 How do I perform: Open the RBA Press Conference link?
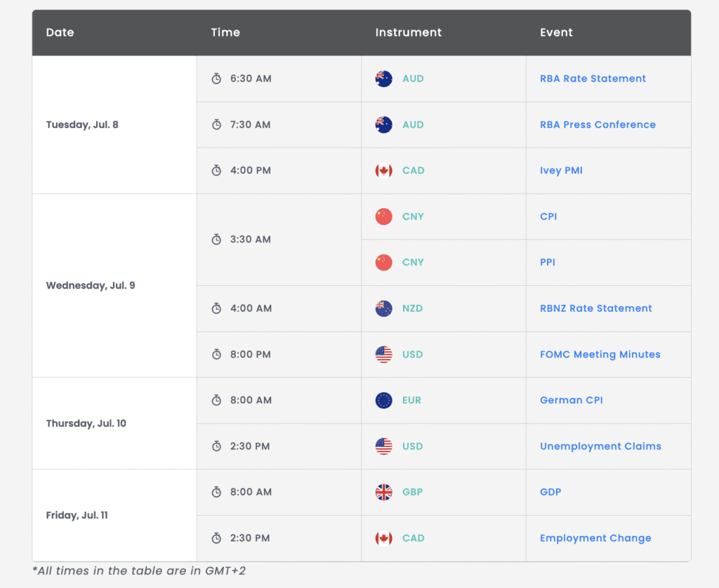tap(598, 124)
